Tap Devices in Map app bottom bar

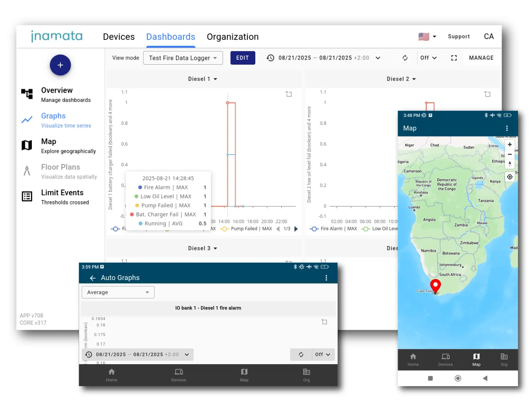[x=445, y=360]
